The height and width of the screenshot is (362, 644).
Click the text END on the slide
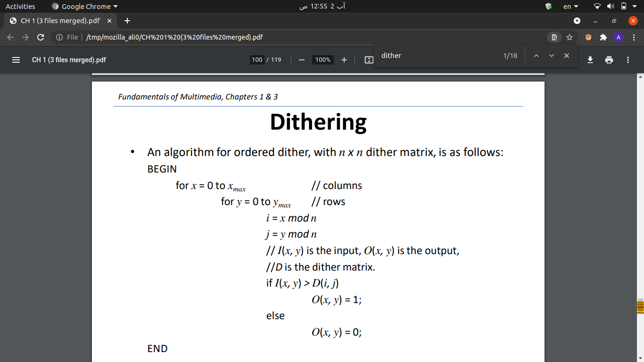coord(157,349)
